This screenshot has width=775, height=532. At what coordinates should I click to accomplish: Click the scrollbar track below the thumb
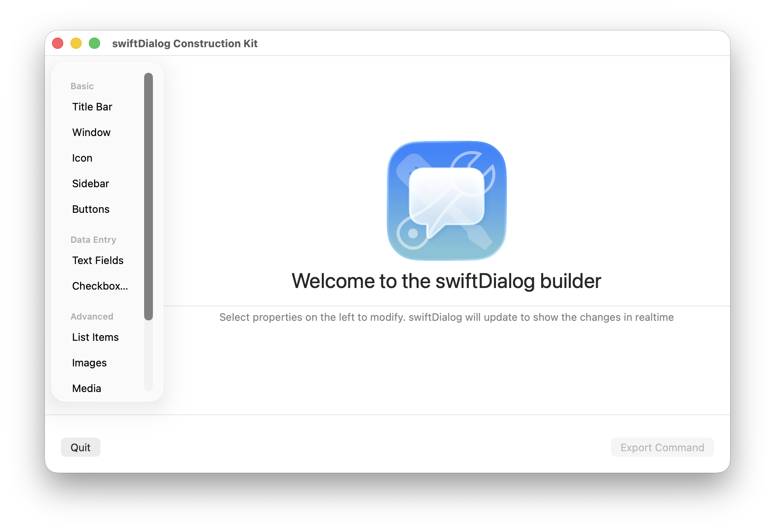(149, 356)
